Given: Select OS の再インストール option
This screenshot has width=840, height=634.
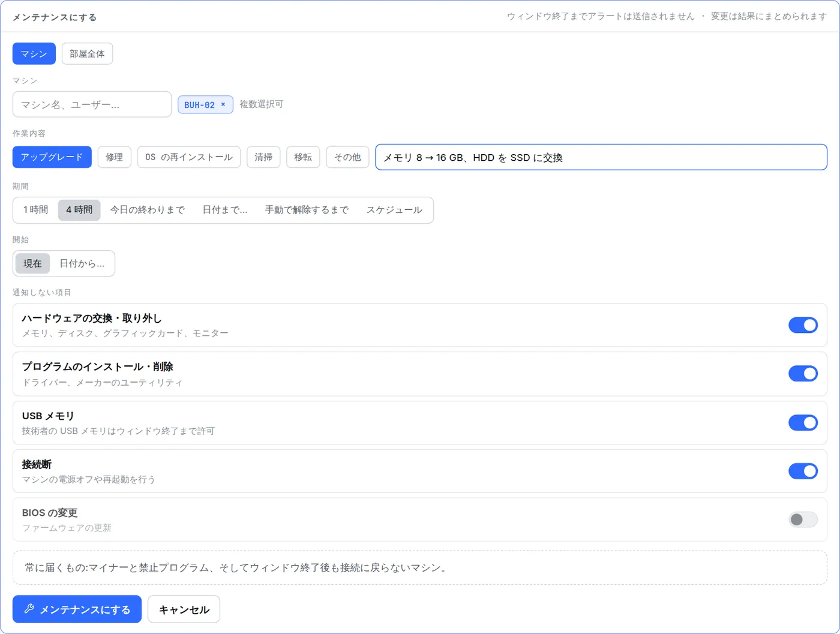Looking at the screenshot, I should pyautogui.click(x=189, y=157).
